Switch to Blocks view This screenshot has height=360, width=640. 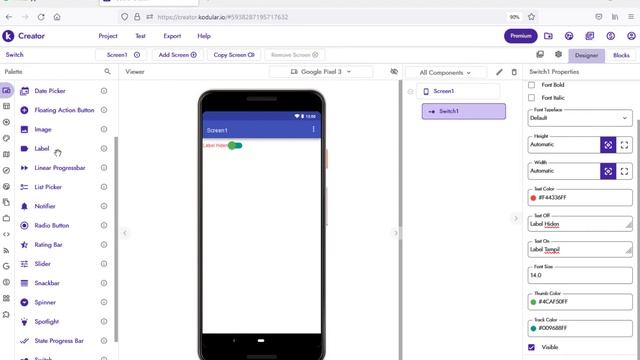pos(621,55)
